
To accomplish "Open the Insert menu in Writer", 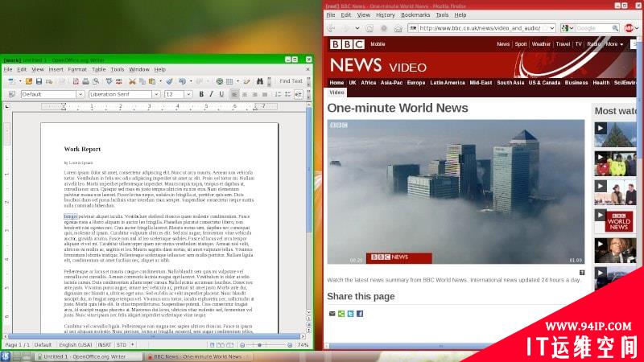I will point(56,69).
